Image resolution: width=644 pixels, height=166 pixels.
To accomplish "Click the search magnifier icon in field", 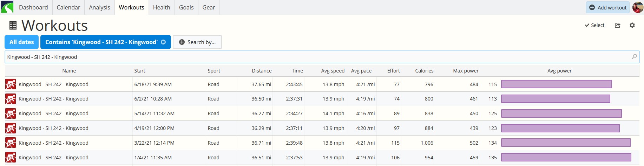I will (634, 57).
